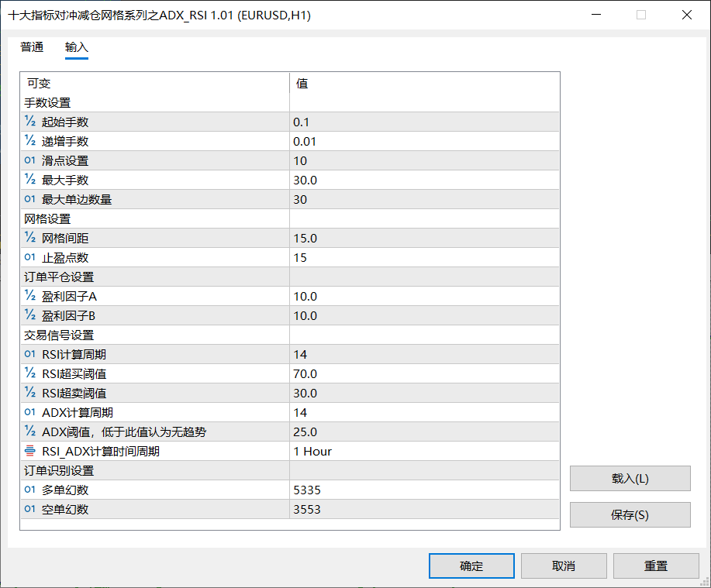
Task: Click the integer icon beside 止盈点数
Action: (30, 257)
